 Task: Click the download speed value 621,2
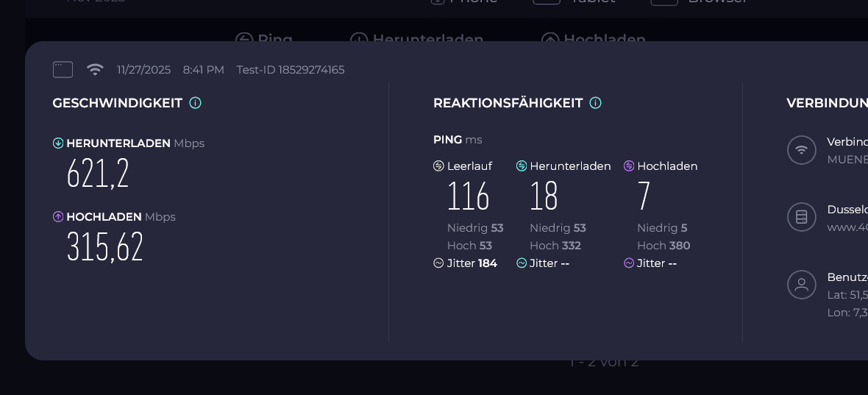98,174
